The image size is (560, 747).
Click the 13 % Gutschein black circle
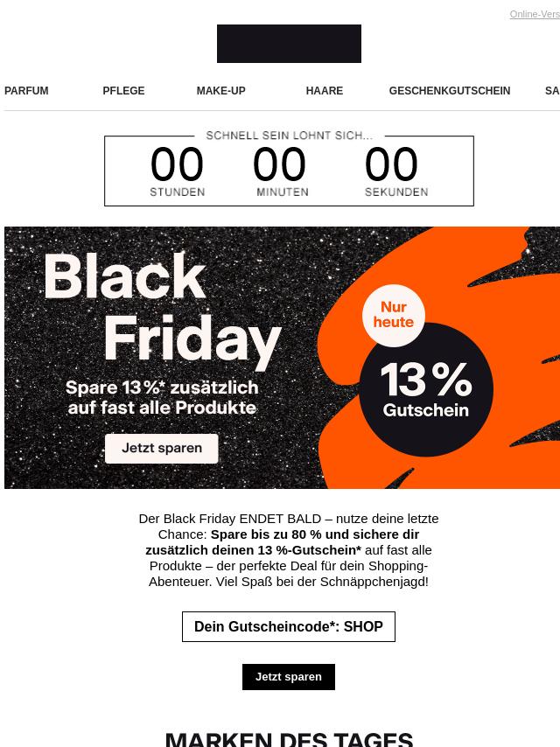[425, 389]
